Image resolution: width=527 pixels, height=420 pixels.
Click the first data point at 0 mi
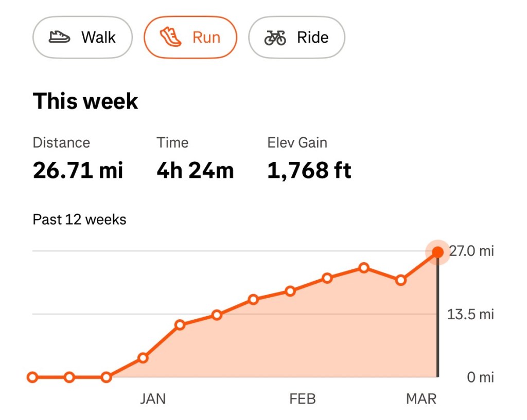point(32,377)
